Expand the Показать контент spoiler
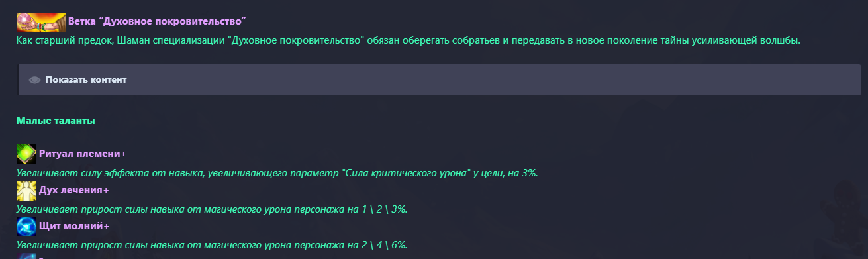This screenshot has height=259, width=868. [x=86, y=80]
